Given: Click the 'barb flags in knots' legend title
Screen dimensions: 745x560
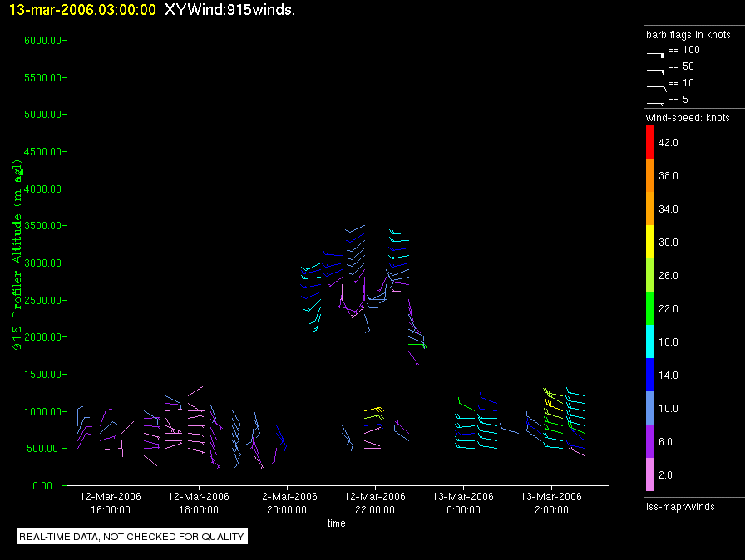Looking at the screenshot, I should pyautogui.click(x=688, y=35).
